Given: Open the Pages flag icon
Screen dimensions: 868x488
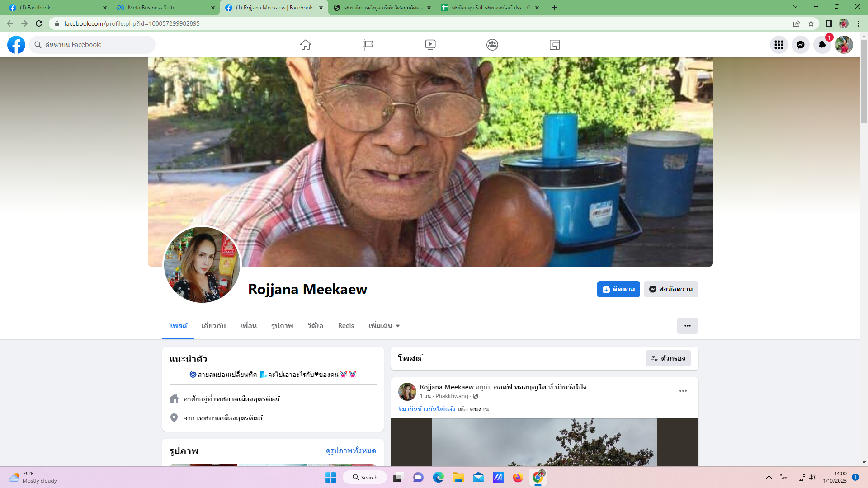Looking at the screenshot, I should point(368,45).
